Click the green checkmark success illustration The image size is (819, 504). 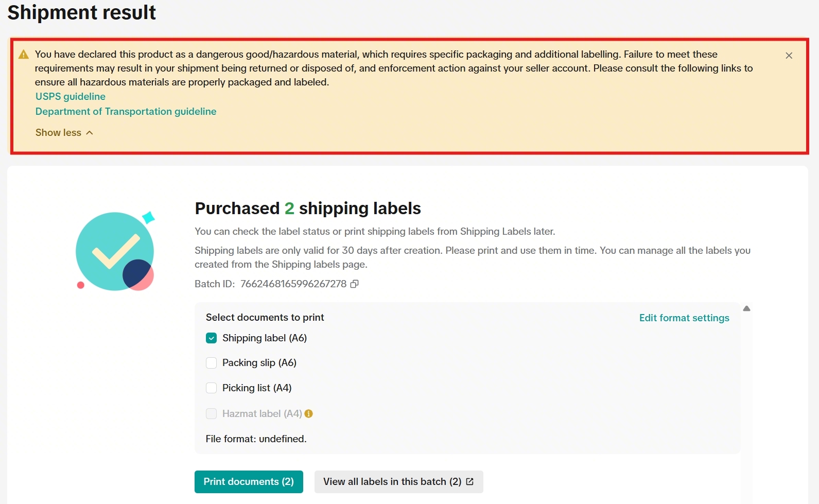115,251
